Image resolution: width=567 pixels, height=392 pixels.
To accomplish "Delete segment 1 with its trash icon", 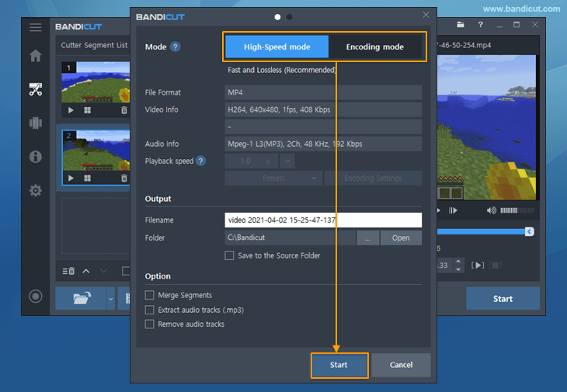I will [x=124, y=110].
